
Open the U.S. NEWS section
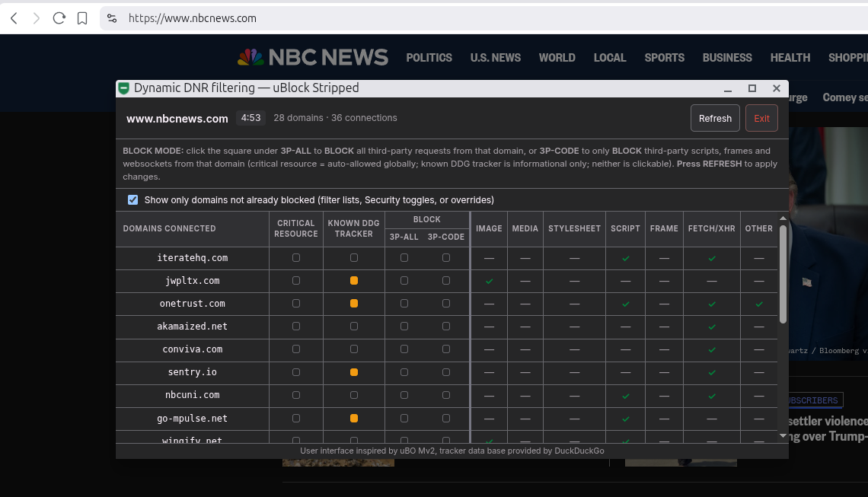(496, 58)
